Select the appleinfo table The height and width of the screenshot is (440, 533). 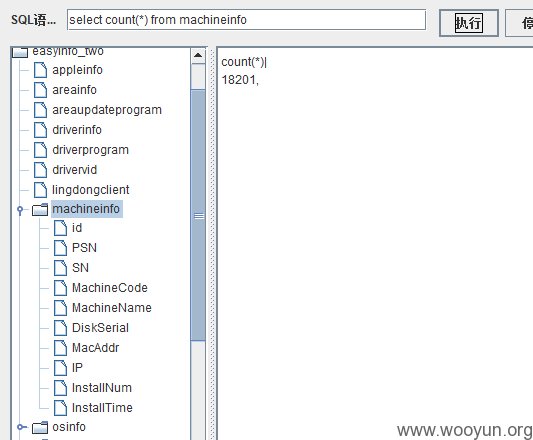click(78, 70)
